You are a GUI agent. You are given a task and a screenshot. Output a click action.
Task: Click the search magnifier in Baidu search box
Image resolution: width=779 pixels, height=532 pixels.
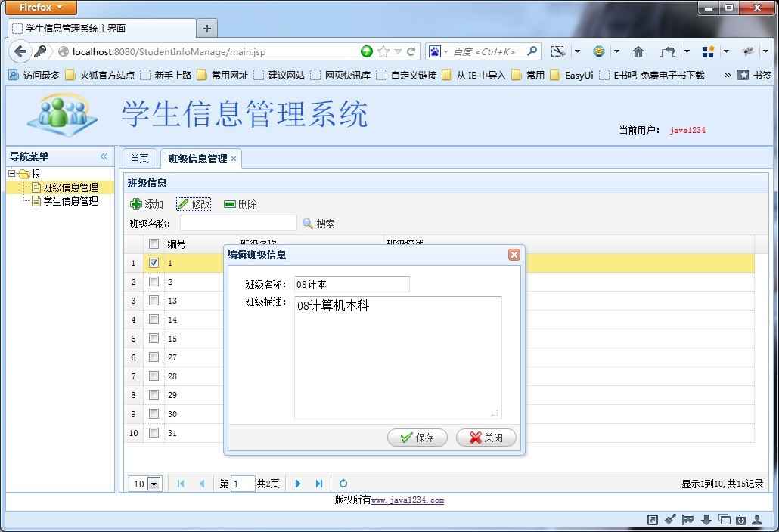[x=532, y=51]
